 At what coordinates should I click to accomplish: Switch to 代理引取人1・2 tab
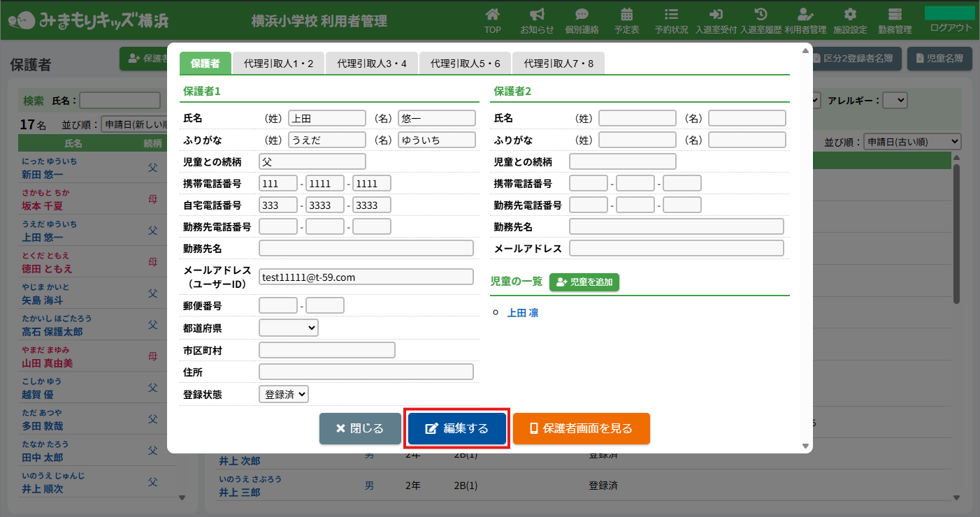[x=278, y=64]
